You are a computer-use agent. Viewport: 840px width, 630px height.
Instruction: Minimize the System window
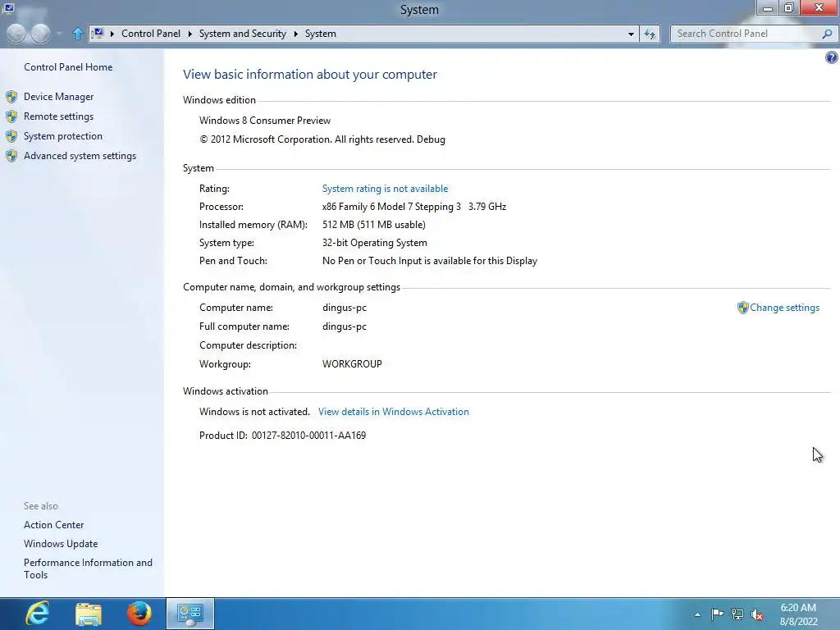tap(767, 7)
